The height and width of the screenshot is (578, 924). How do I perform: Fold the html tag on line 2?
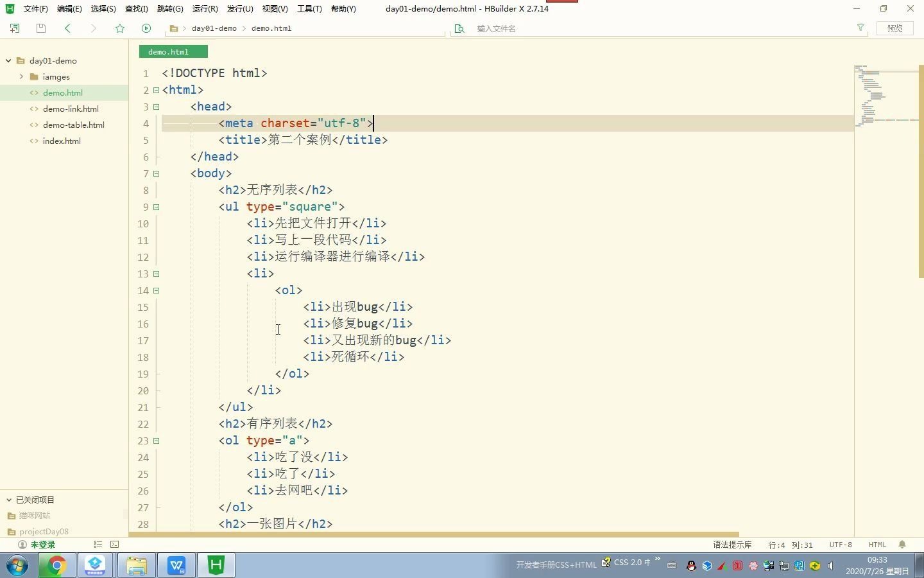pyautogui.click(x=156, y=90)
